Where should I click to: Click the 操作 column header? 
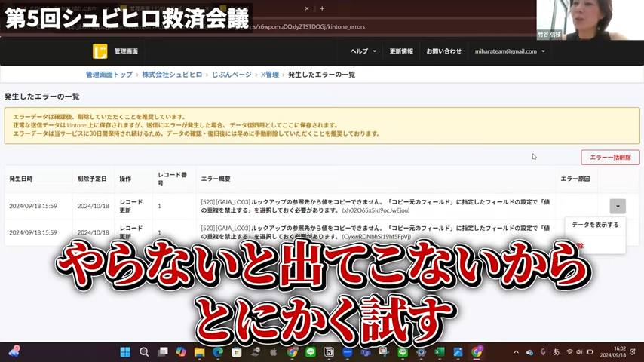tap(125, 179)
